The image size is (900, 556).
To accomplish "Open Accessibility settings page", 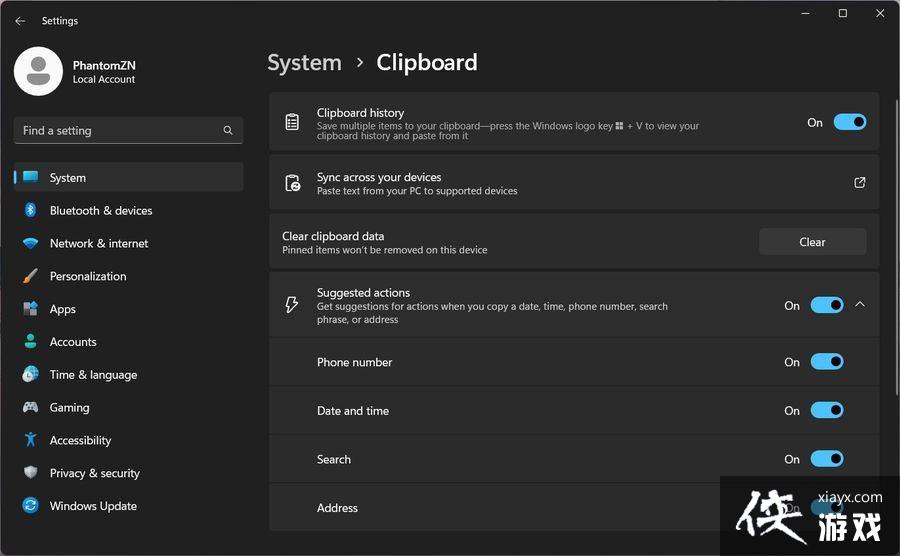I will [129, 440].
